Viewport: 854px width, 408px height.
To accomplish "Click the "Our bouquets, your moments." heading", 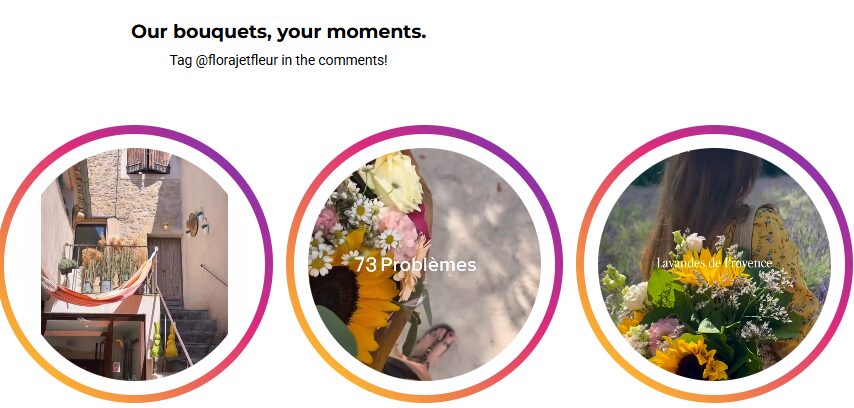I will click(278, 32).
